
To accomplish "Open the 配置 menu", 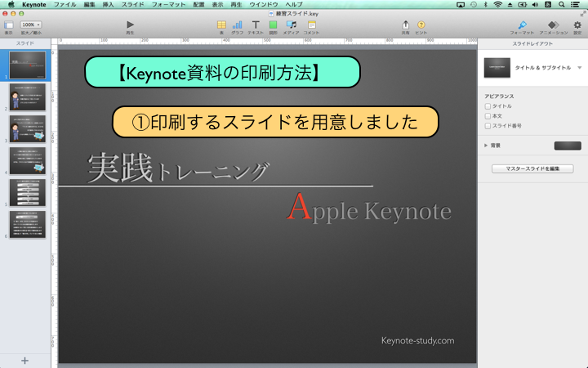I will click(198, 5).
